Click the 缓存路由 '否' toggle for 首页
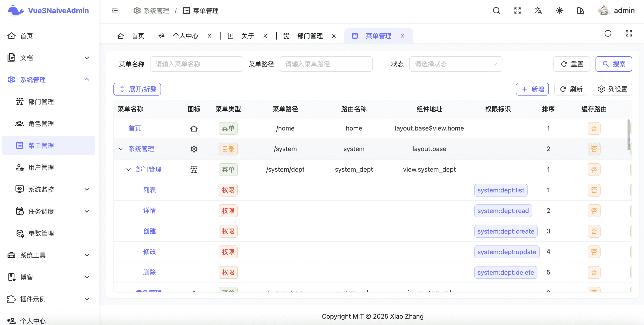The height and width of the screenshot is (325, 644). [x=594, y=128]
